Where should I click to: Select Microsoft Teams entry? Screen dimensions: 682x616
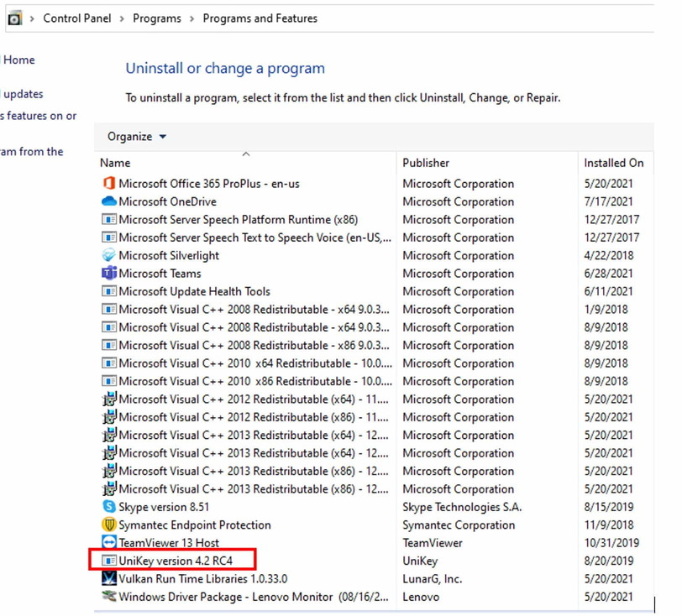pyautogui.click(x=160, y=274)
